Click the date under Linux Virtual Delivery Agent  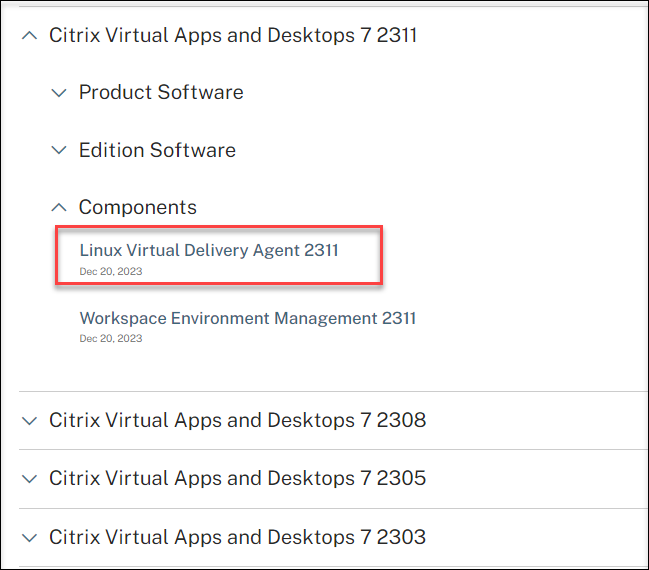click(110, 271)
